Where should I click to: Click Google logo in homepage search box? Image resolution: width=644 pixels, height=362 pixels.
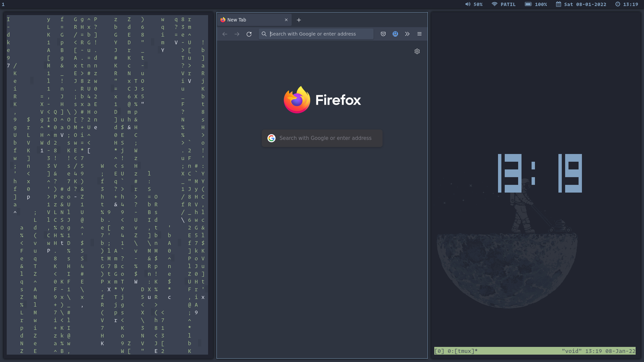(x=271, y=138)
